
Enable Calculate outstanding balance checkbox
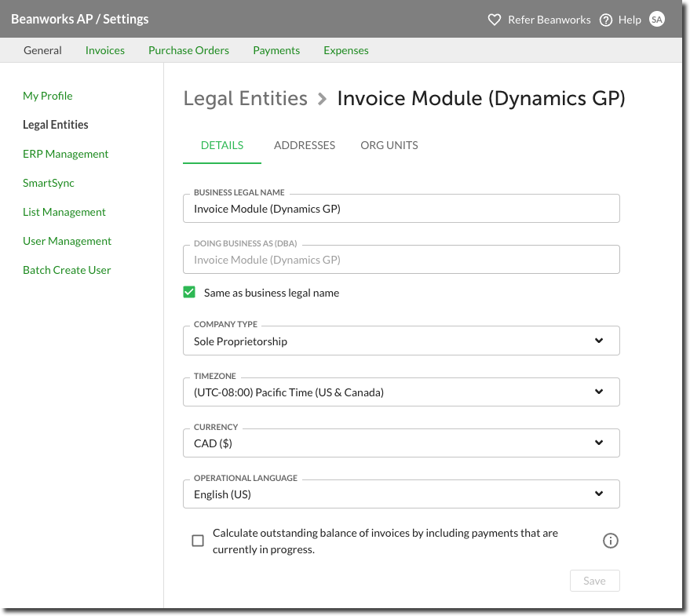tap(198, 541)
